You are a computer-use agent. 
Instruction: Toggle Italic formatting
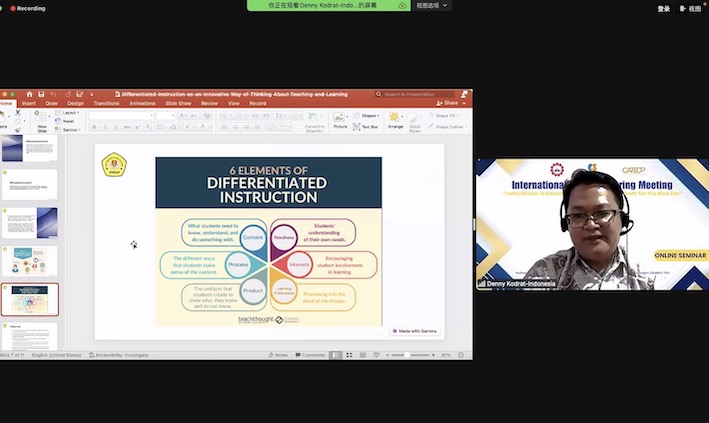coord(105,127)
